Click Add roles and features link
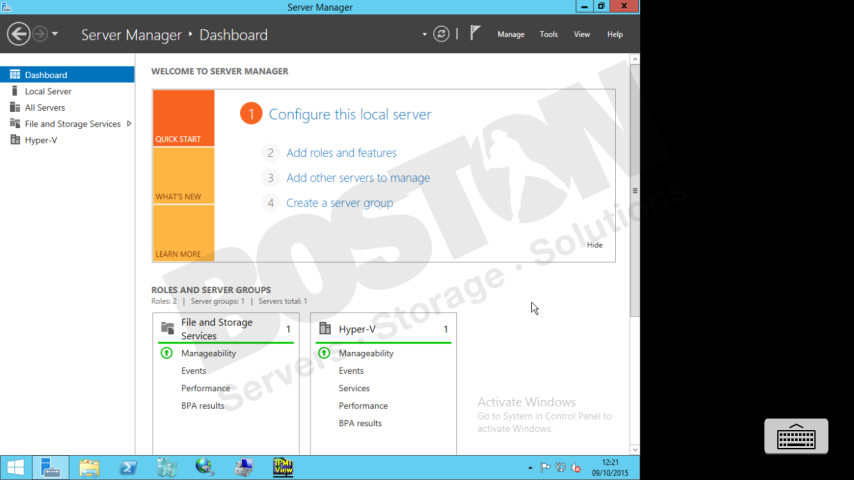The height and width of the screenshot is (480, 854). point(341,153)
